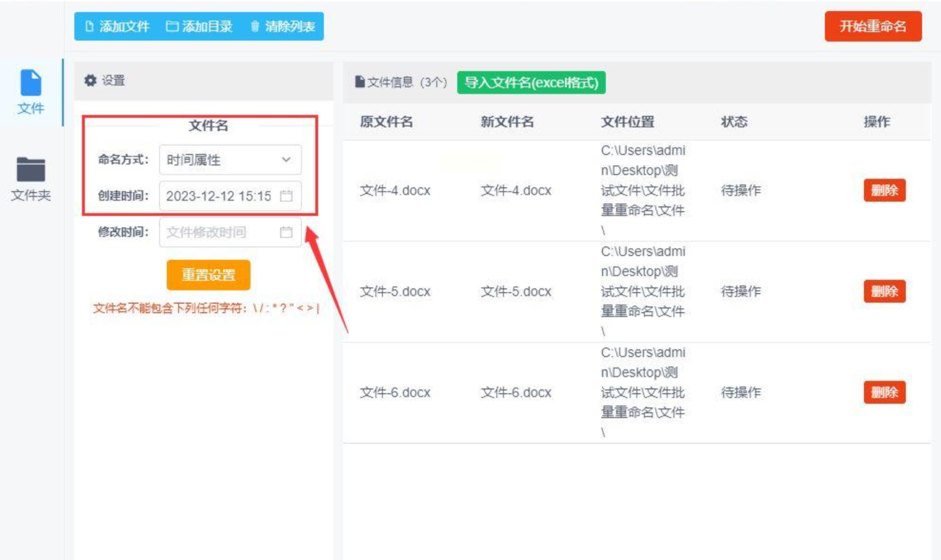Open calendar icon for 修改时间
Screen dimensions: 941x560
tap(286, 232)
